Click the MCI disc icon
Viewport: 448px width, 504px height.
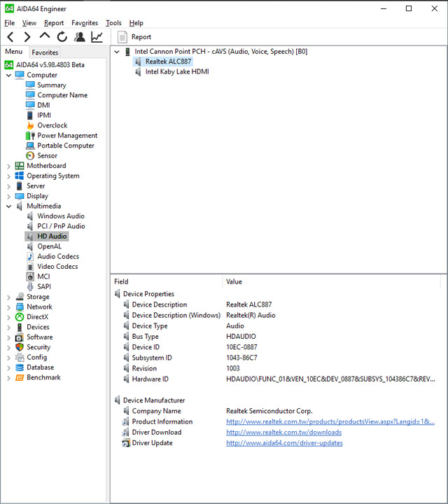[x=30, y=276]
